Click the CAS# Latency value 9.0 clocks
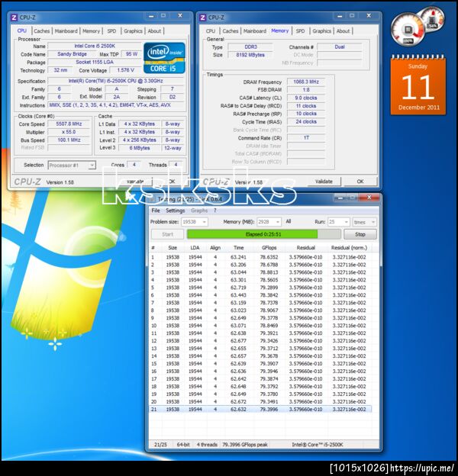 pyautogui.click(x=306, y=98)
